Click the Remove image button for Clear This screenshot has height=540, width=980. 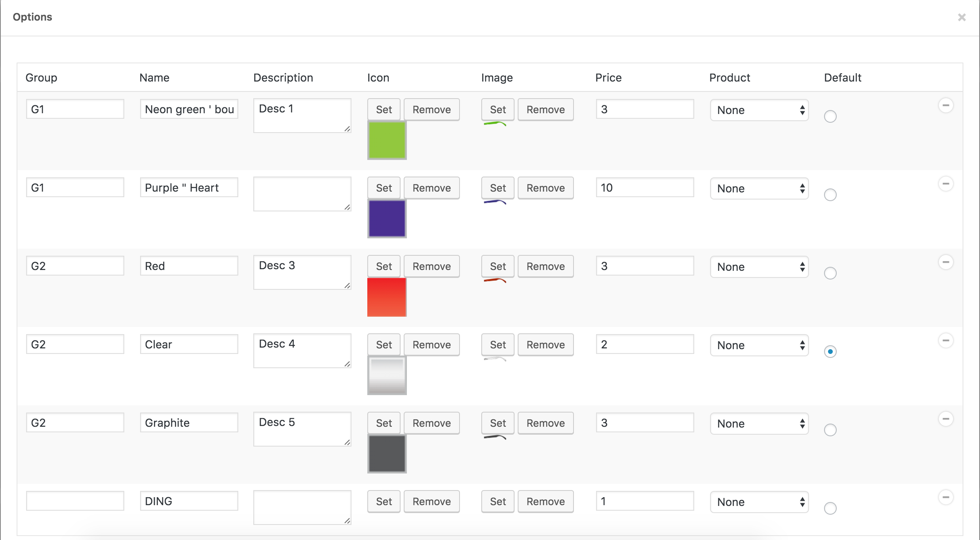545,345
